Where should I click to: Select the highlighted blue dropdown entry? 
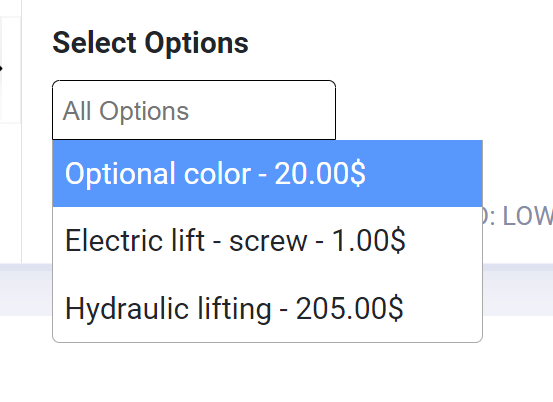click(x=267, y=173)
